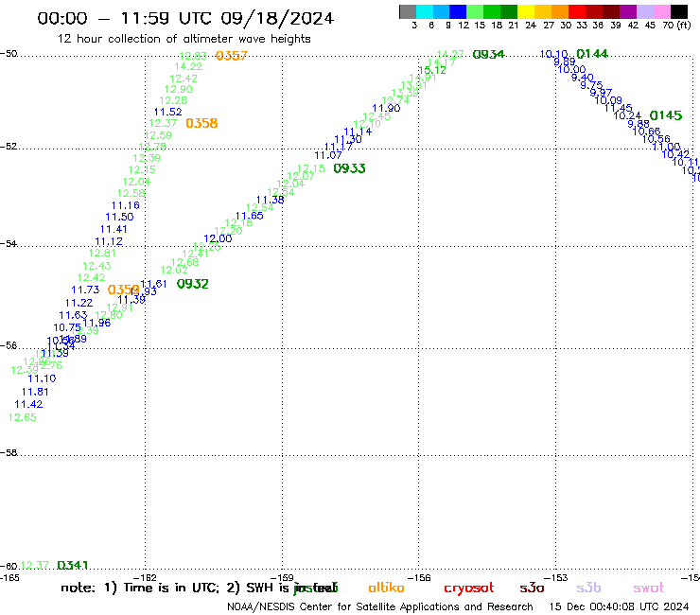Click the -159 longitude axis label
700x615 pixels.
point(282,577)
